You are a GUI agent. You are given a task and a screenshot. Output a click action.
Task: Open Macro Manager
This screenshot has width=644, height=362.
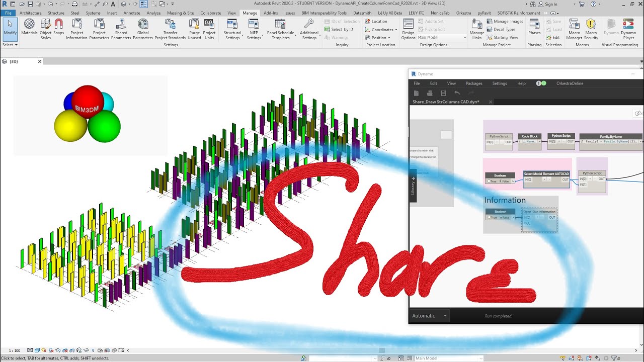tap(574, 28)
